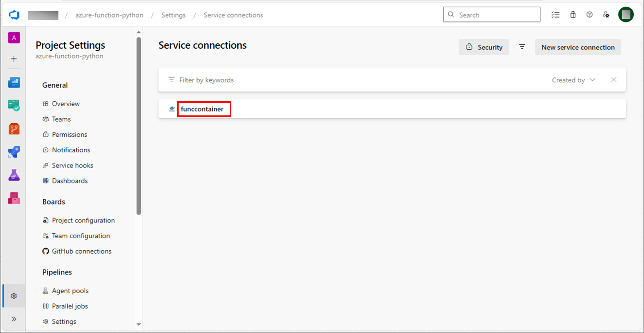Click the Docker icon beside funccontainer

pyautogui.click(x=172, y=109)
